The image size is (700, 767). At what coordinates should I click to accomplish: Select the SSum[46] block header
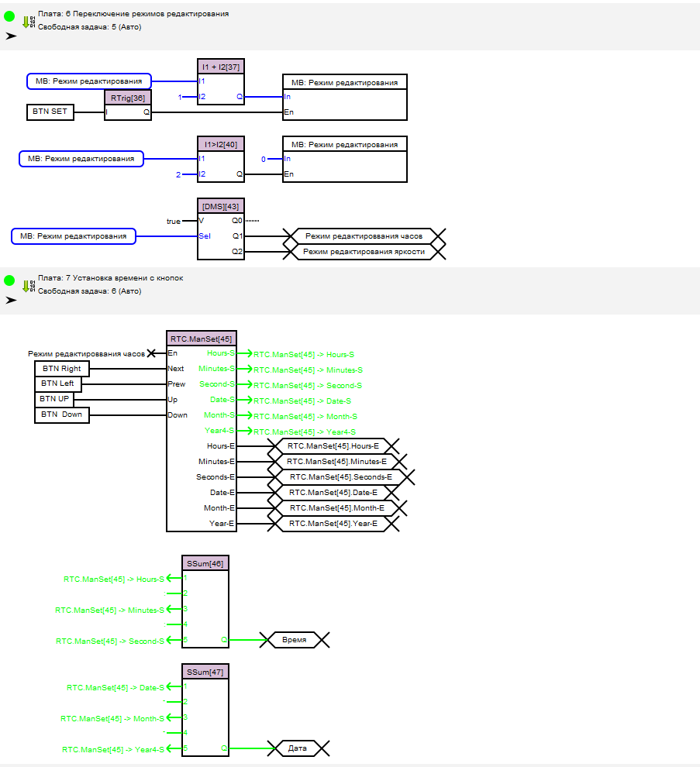tap(205, 563)
